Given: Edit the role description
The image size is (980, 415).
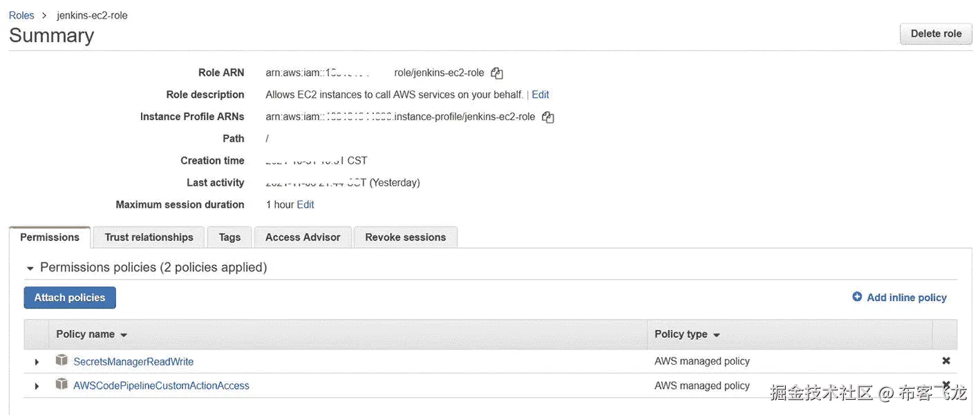Looking at the screenshot, I should tap(540, 95).
